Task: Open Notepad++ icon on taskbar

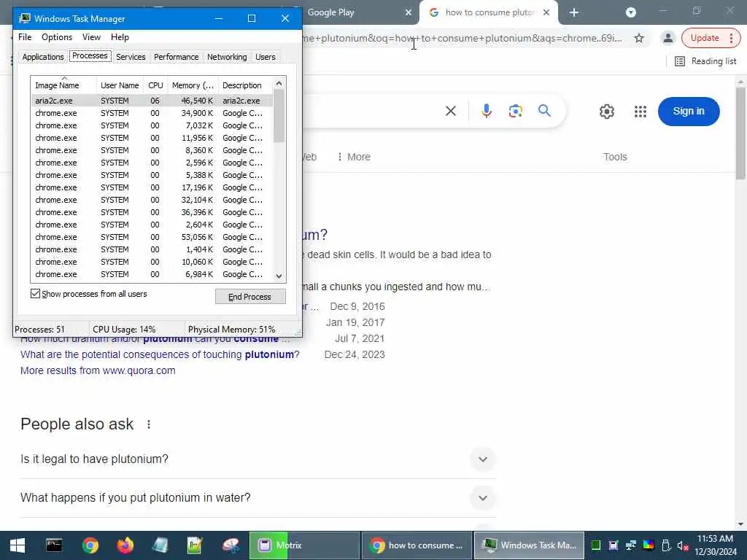Action: coord(195,545)
